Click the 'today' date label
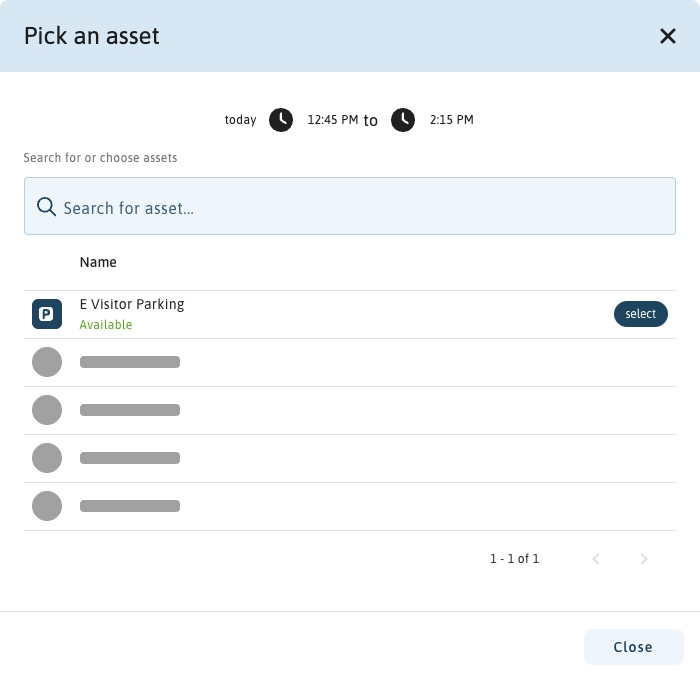700x688 pixels. click(240, 120)
